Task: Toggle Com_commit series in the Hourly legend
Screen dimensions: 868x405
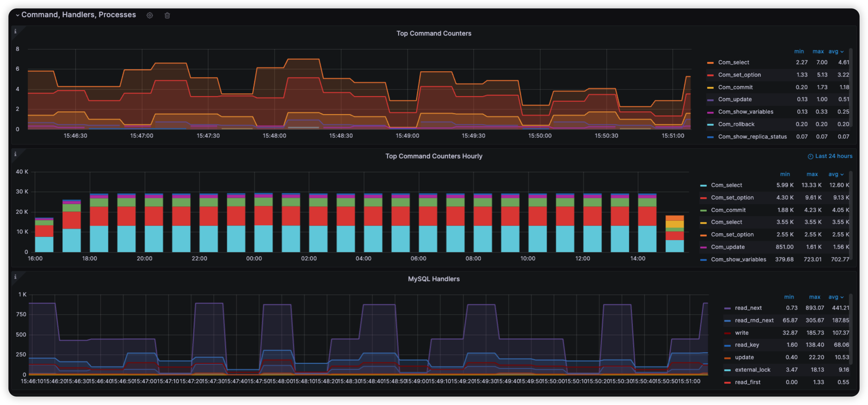Action: 728,210
